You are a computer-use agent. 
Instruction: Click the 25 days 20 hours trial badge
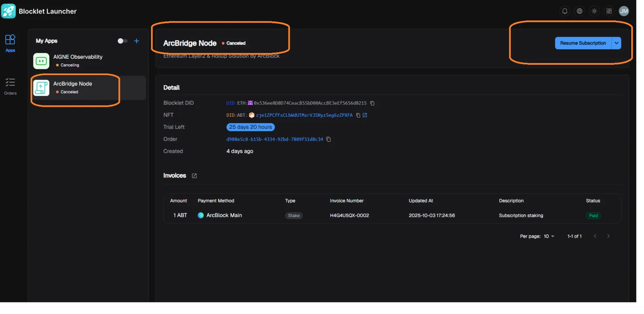(250, 127)
